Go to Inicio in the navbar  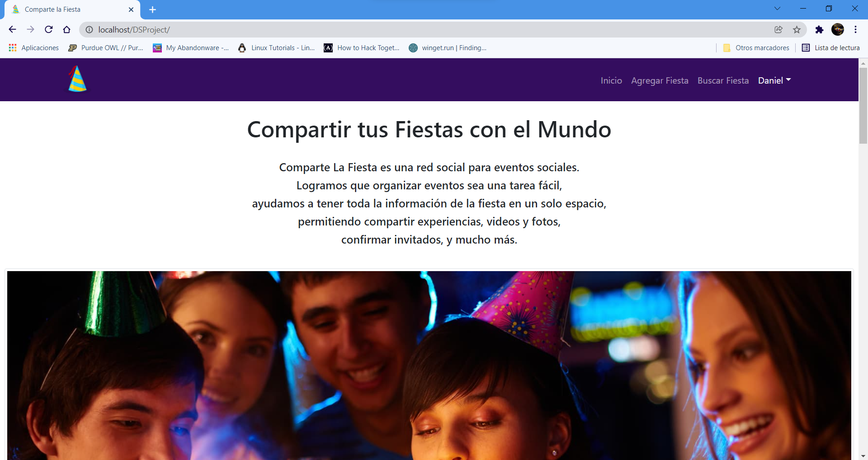(x=611, y=80)
